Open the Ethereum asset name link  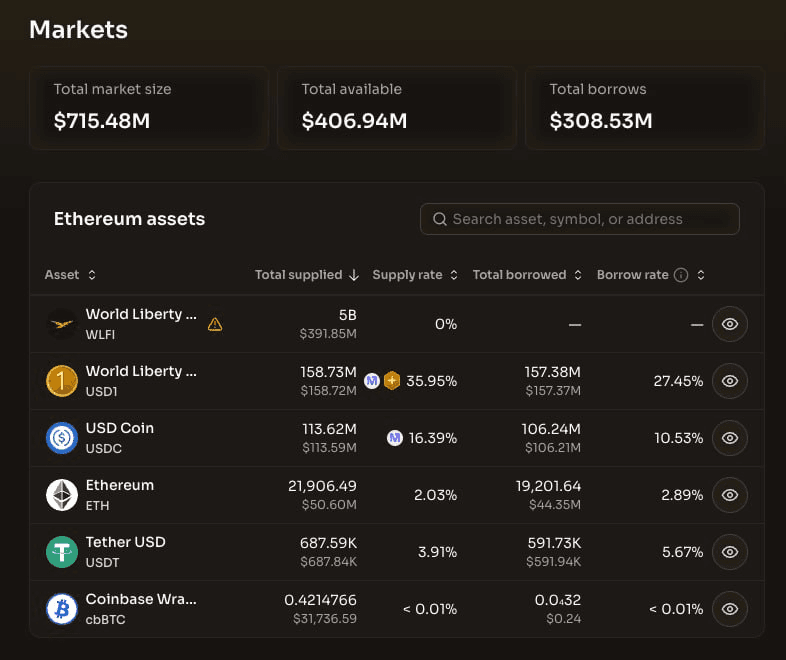tap(120, 485)
